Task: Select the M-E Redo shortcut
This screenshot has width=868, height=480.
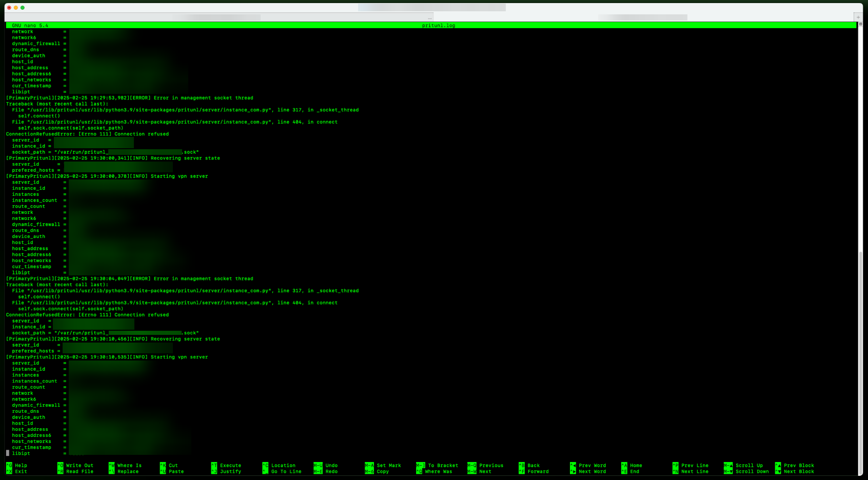Action: (326, 472)
